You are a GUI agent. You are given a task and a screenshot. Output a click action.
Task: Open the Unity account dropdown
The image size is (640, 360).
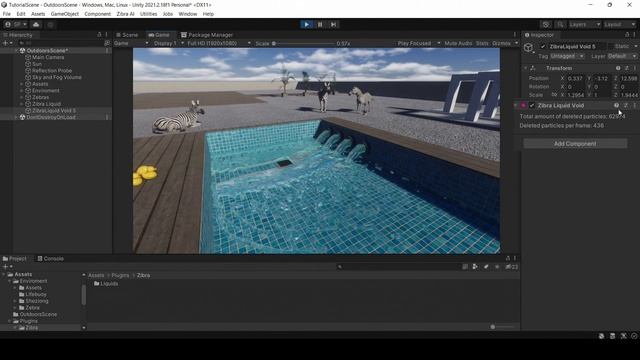[16, 24]
